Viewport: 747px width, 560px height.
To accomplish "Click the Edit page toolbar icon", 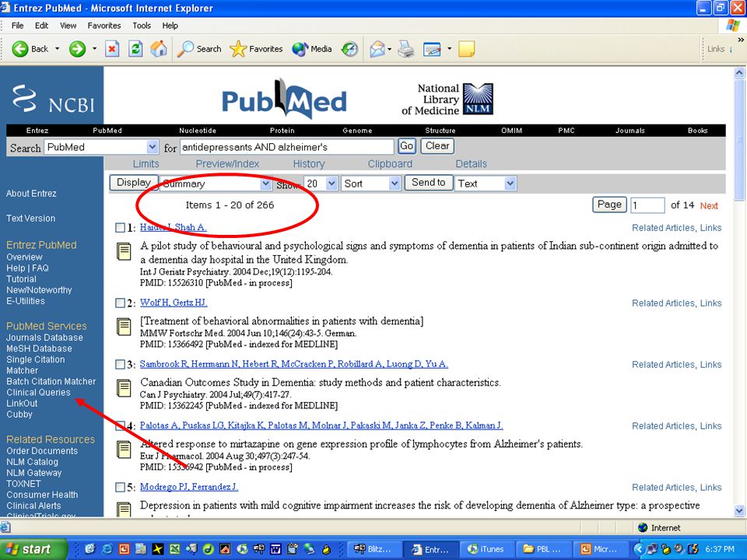I will [x=432, y=48].
